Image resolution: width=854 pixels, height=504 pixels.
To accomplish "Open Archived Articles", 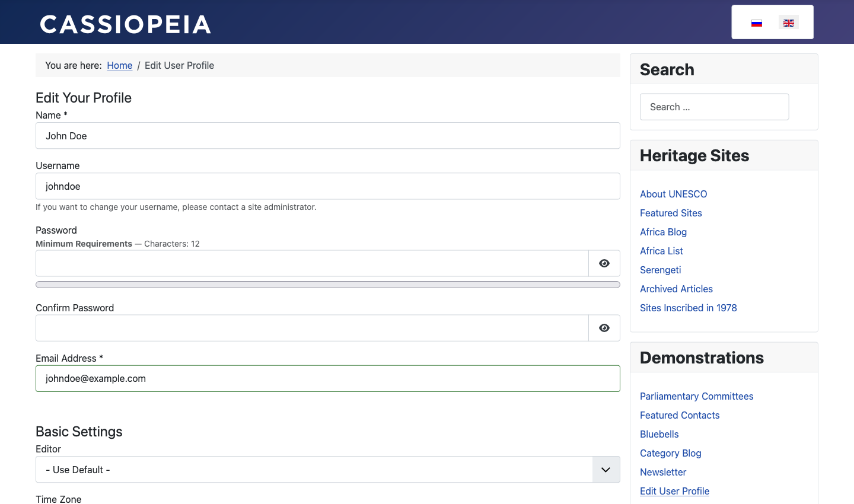I will click(676, 289).
